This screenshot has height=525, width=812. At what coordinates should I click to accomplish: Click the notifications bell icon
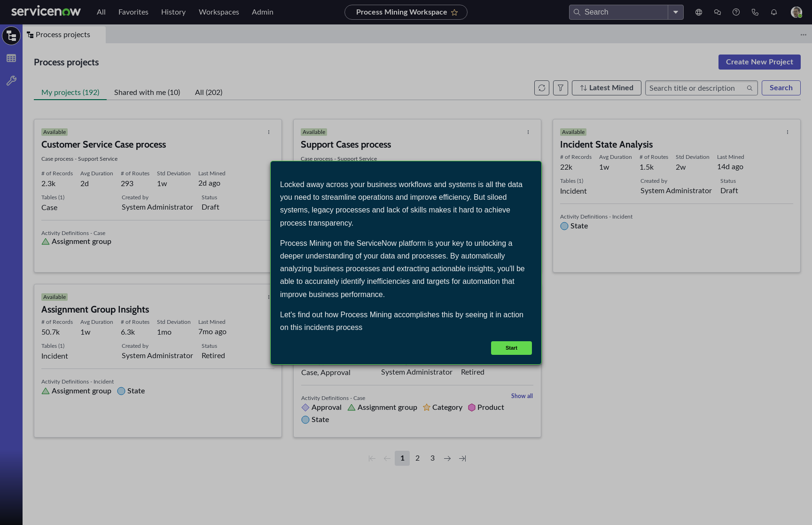(x=774, y=12)
